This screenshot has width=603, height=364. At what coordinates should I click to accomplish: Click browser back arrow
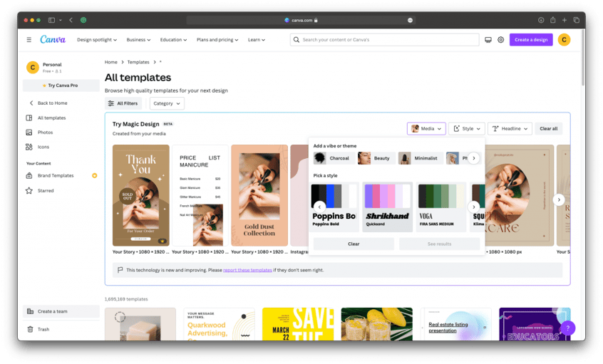click(71, 20)
